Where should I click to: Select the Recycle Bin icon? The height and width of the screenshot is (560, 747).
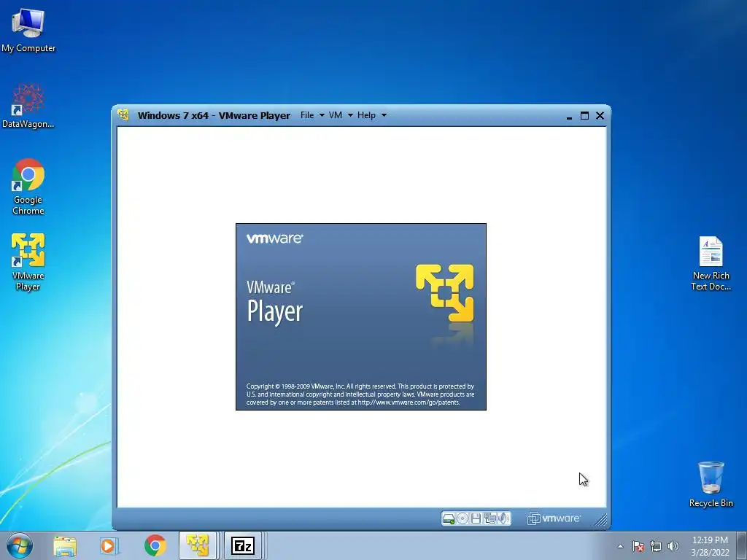(x=711, y=484)
